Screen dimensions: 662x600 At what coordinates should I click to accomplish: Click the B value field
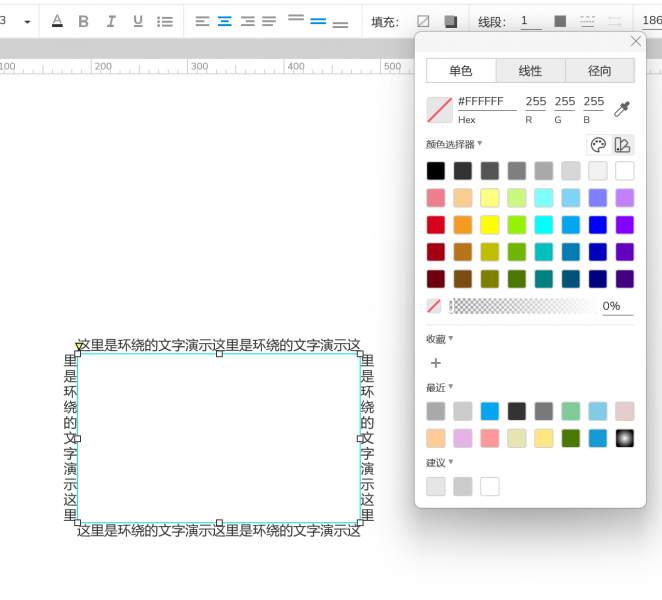(594, 102)
